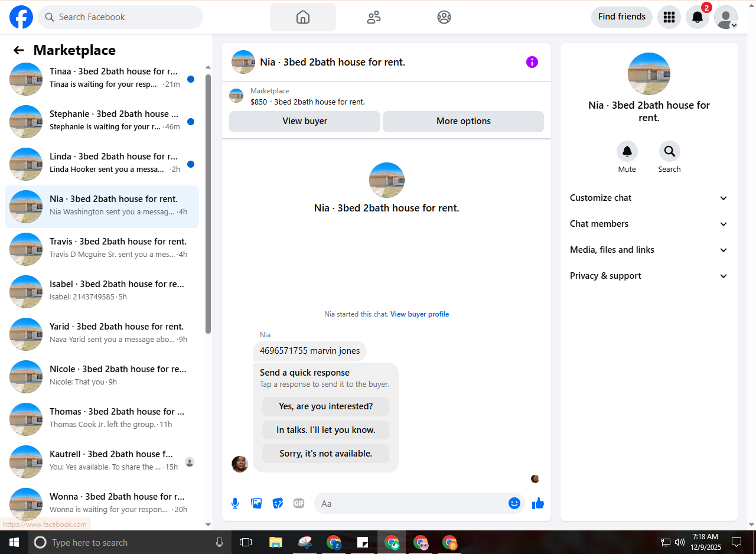Go to Home feed tab icon
The height and width of the screenshot is (554, 756).
pyautogui.click(x=303, y=17)
